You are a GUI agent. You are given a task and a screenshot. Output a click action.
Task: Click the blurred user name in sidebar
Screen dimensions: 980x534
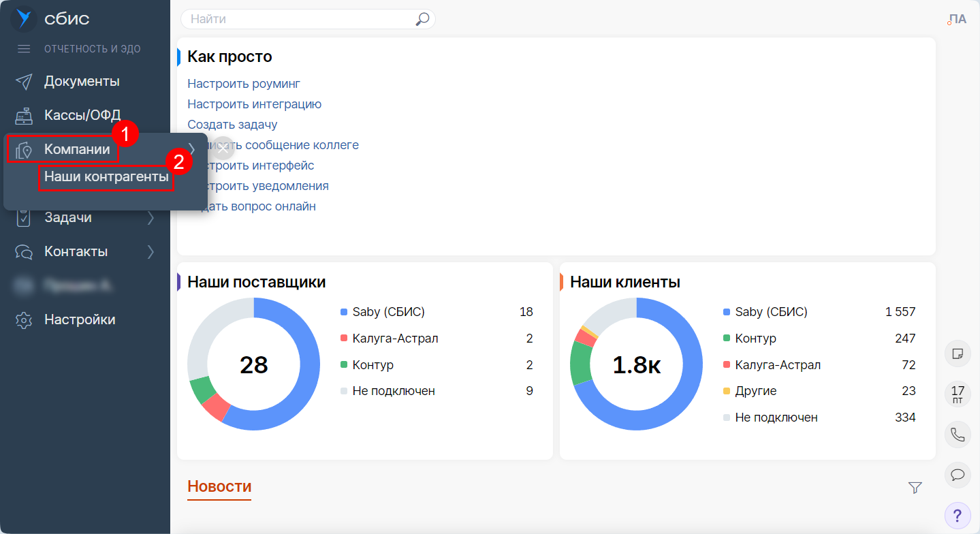click(78, 285)
